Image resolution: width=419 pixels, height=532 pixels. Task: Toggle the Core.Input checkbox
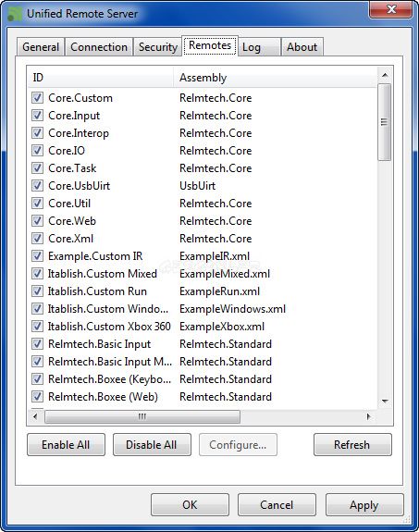37,116
